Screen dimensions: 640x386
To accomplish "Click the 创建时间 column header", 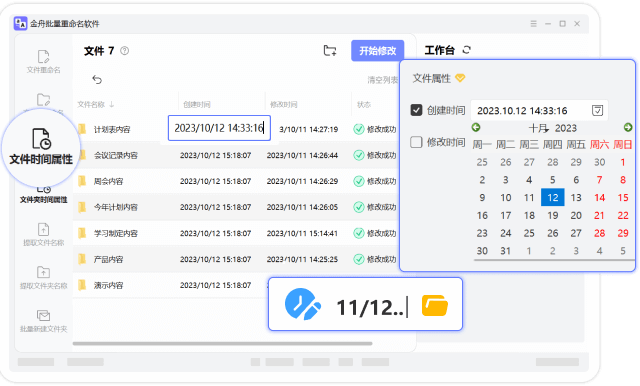I will [x=197, y=105].
